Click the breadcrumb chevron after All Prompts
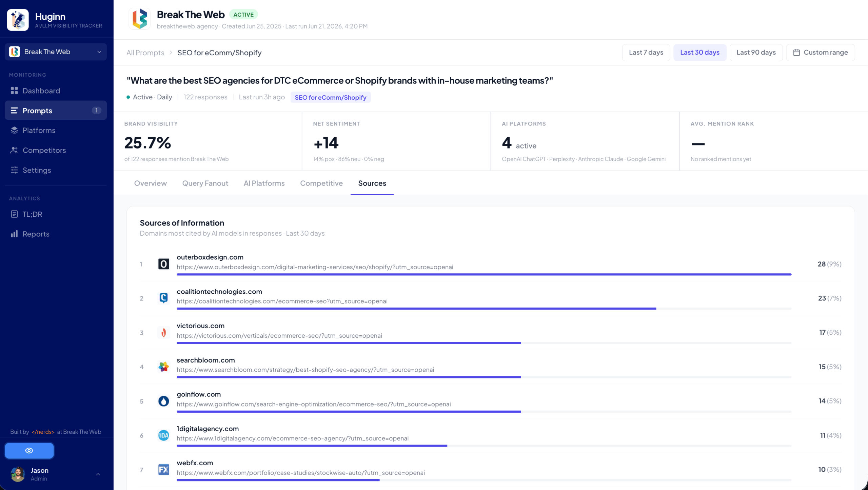 171,53
